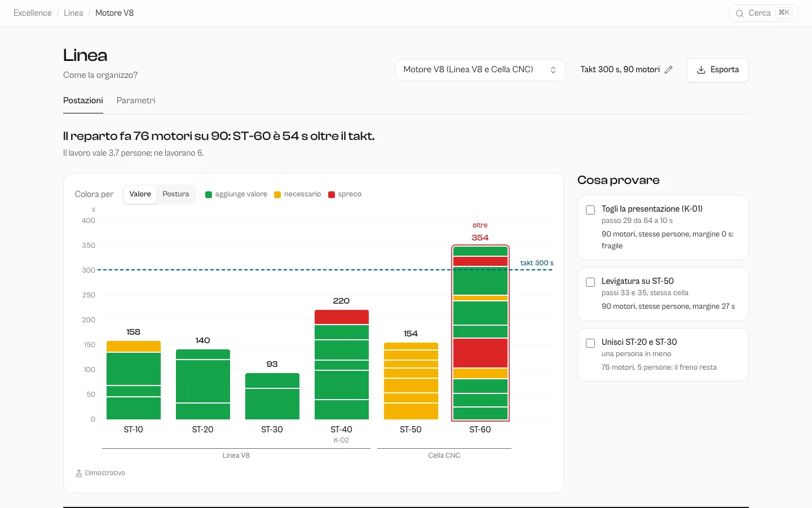Click the Cella CNC group label
812x508 pixels.
[444, 456]
